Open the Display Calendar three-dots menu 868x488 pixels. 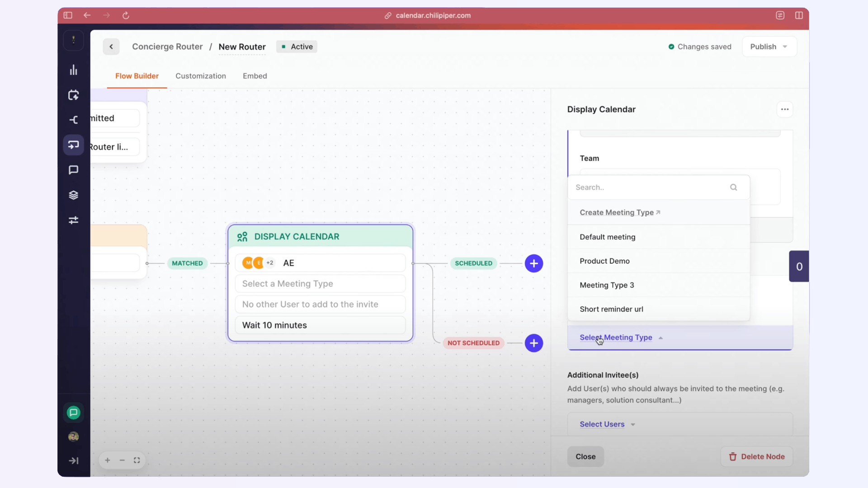coord(784,109)
